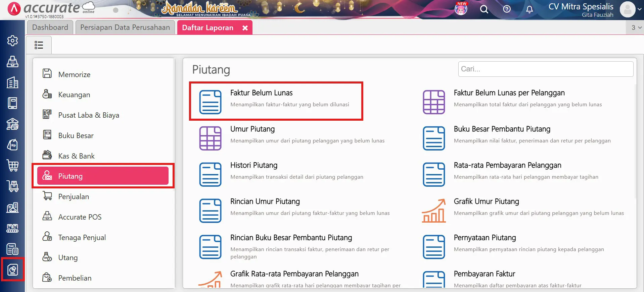
Task: Open the bank building icon in sidebar
Action: point(12,124)
